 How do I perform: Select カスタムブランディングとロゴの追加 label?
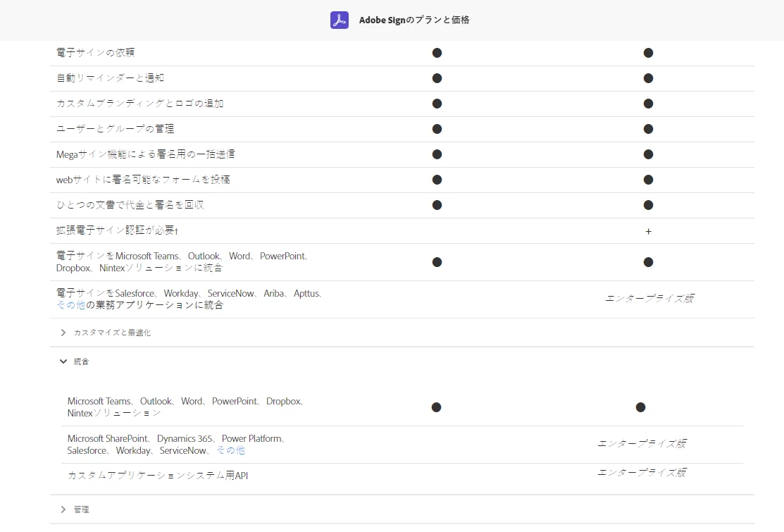click(140, 104)
